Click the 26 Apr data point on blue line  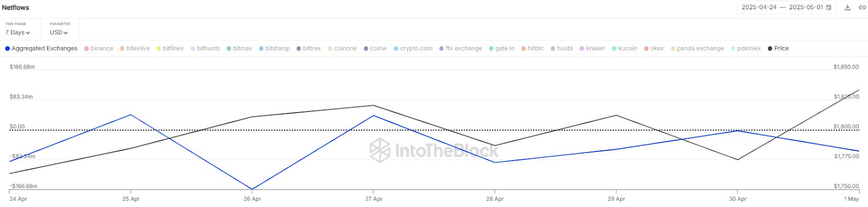tap(252, 189)
